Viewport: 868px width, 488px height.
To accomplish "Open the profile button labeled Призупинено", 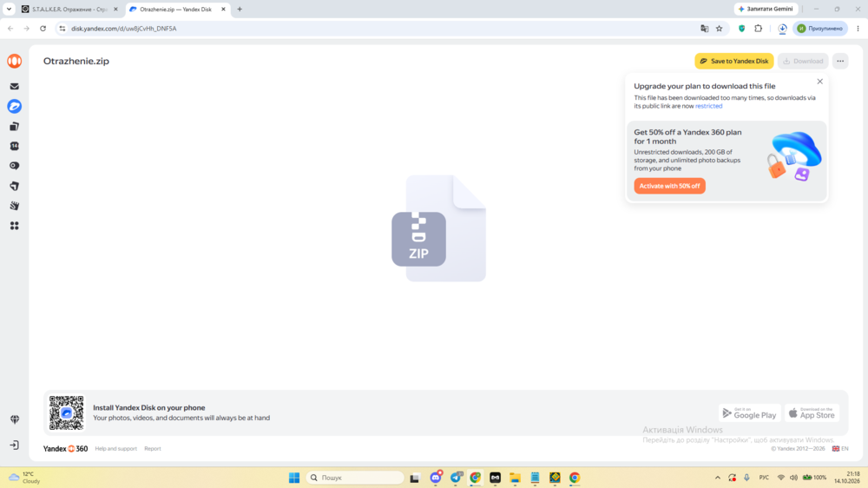I will pyautogui.click(x=820, y=29).
